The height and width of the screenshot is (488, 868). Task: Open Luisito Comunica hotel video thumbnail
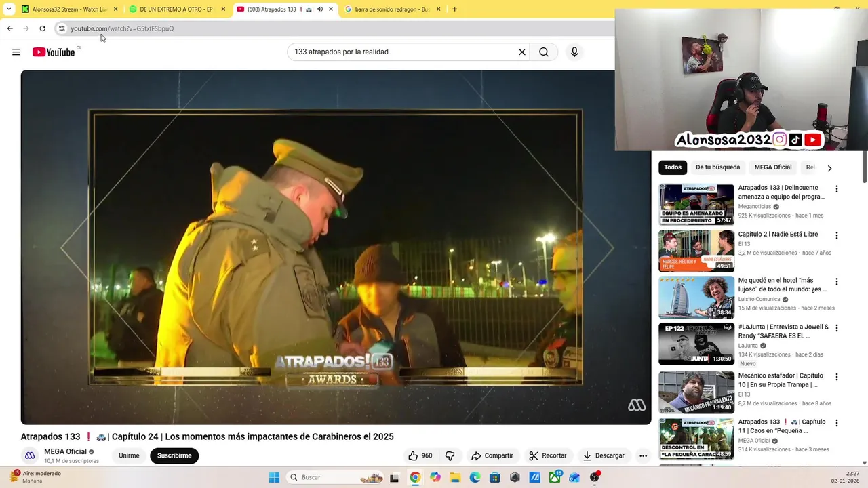click(x=696, y=297)
